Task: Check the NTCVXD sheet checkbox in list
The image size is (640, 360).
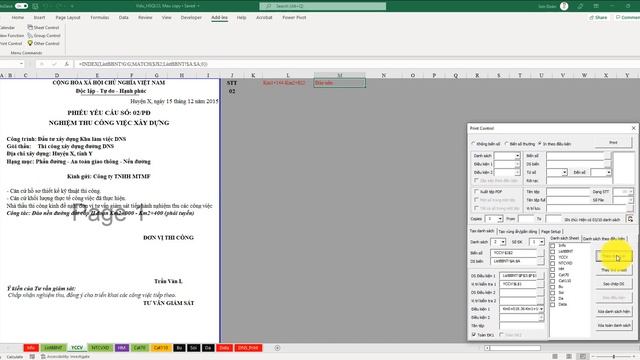Action: (553, 263)
